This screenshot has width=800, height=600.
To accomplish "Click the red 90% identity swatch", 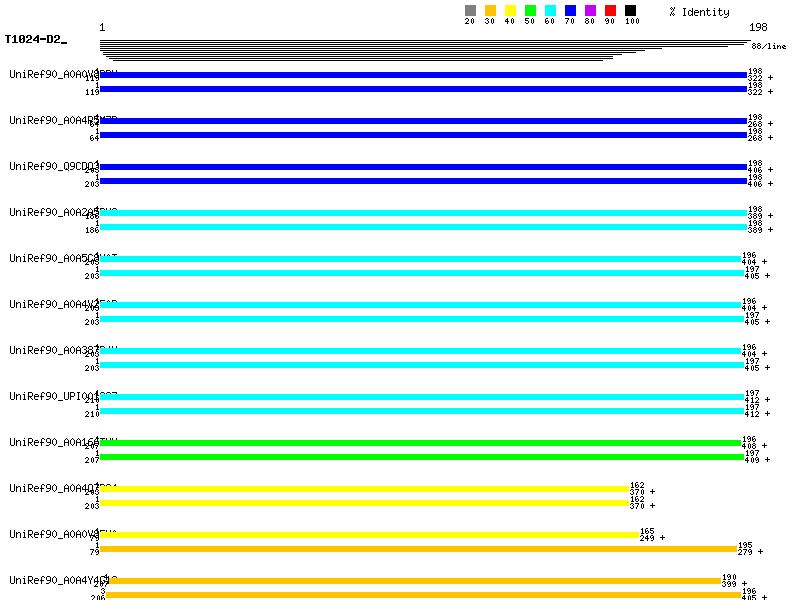I will 610,11.
